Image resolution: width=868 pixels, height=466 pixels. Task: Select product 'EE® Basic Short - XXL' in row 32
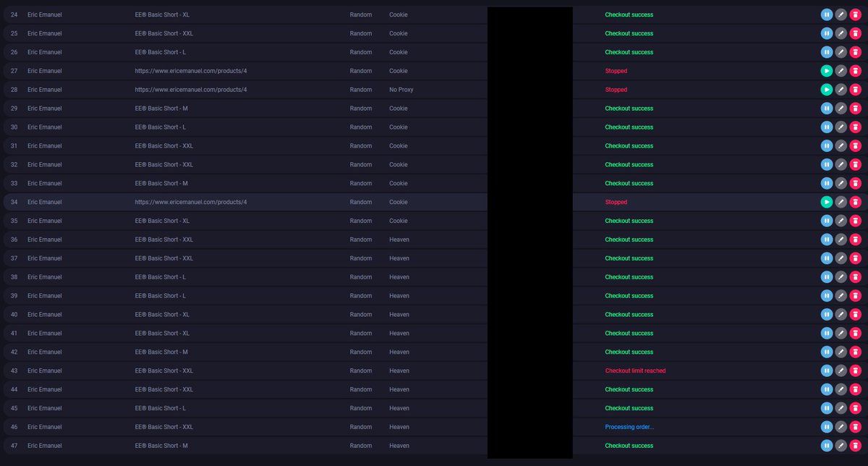point(164,164)
